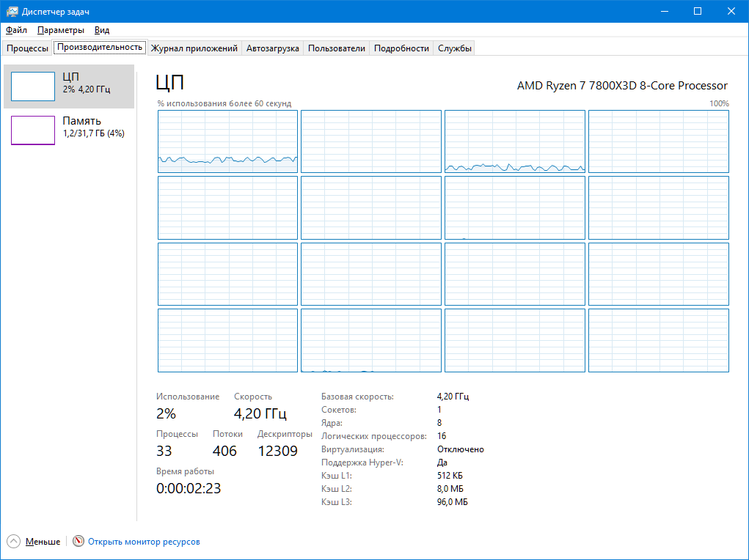Switch to the Службы tab
Image resolution: width=749 pixels, height=560 pixels.
454,48
